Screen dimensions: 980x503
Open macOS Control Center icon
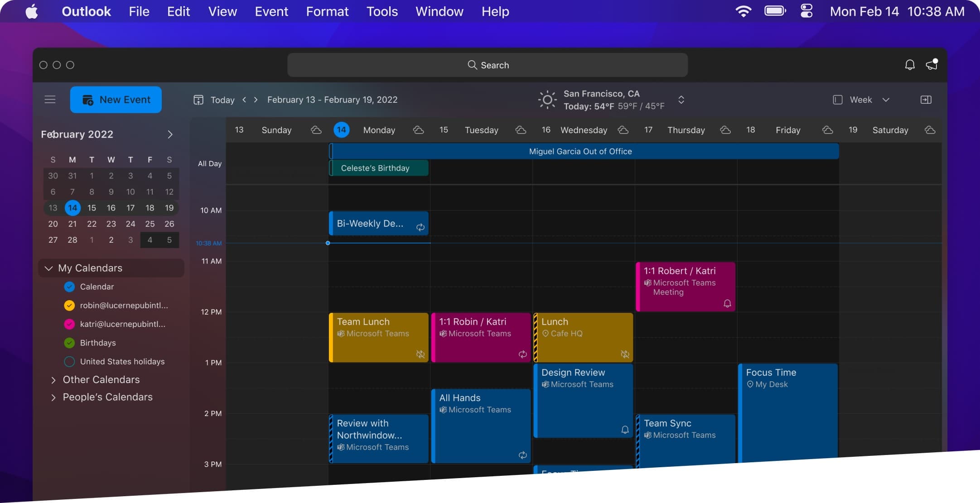click(x=806, y=11)
